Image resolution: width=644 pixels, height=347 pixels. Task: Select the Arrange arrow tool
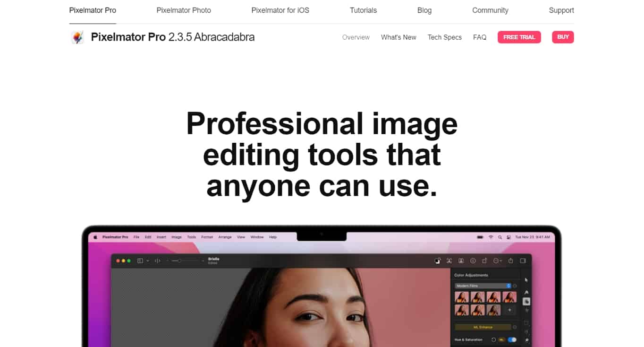(x=526, y=280)
